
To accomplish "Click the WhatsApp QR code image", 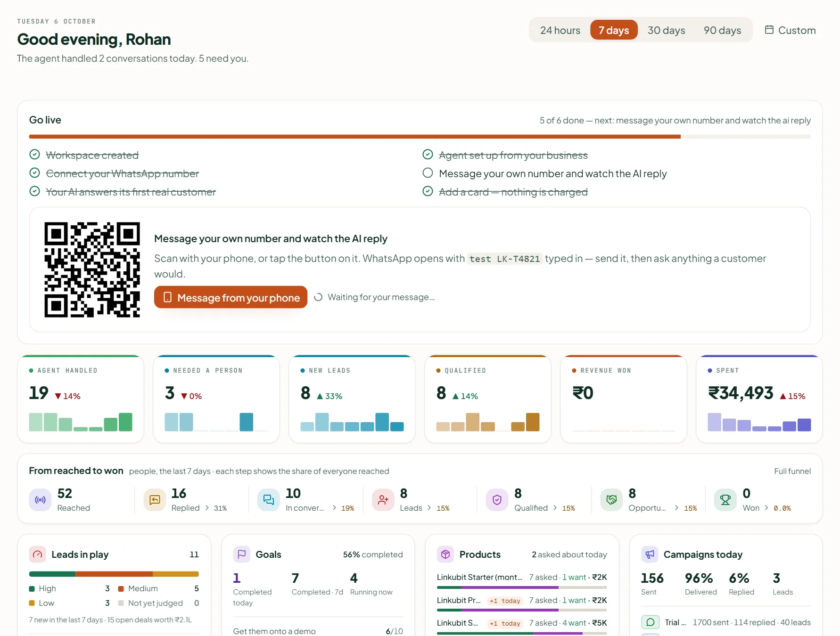I will 92,269.
